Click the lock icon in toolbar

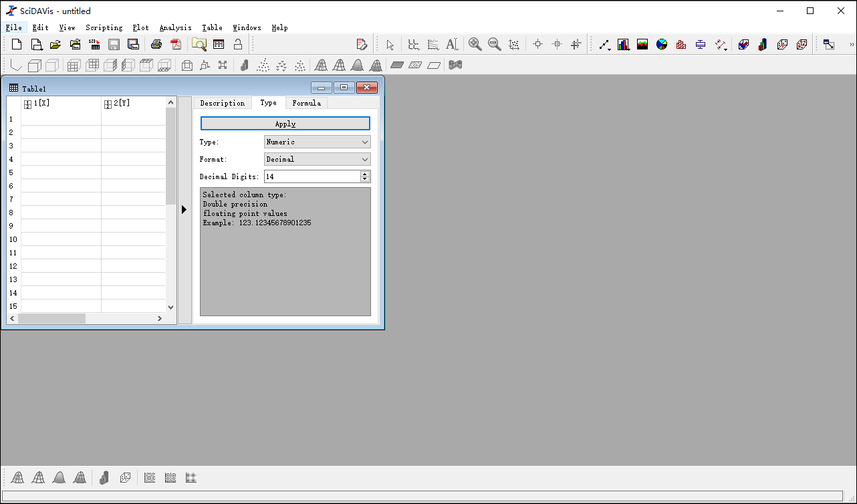tap(238, 45)
